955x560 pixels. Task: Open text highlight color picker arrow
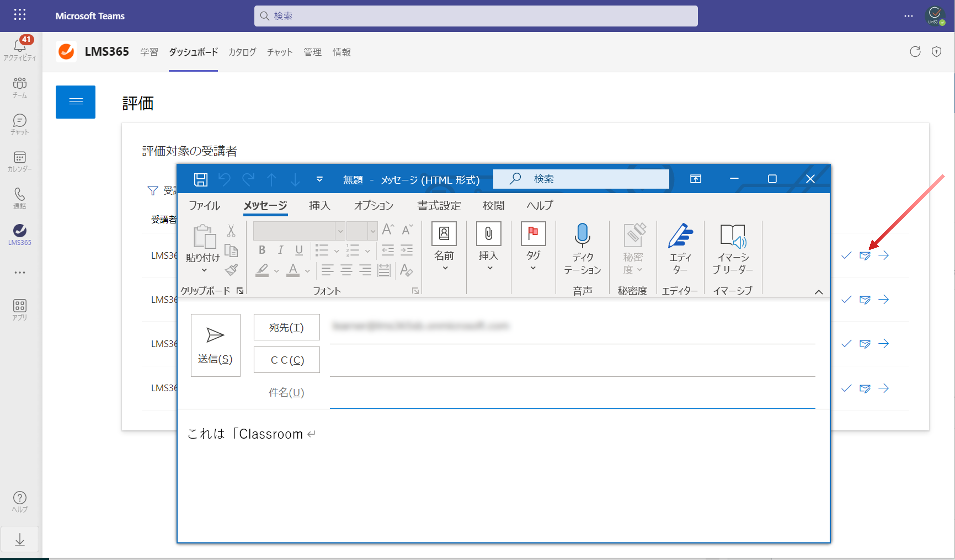[276, 271]
